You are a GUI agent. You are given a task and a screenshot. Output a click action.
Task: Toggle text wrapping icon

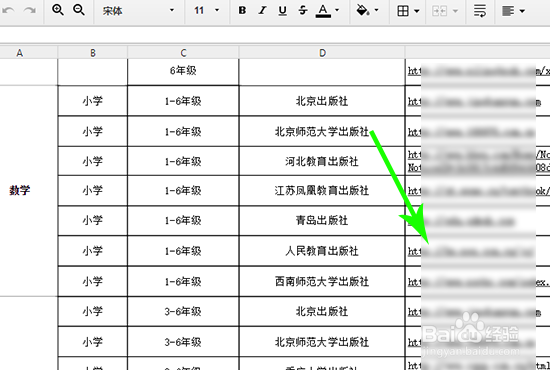click(x=480, y=11)
